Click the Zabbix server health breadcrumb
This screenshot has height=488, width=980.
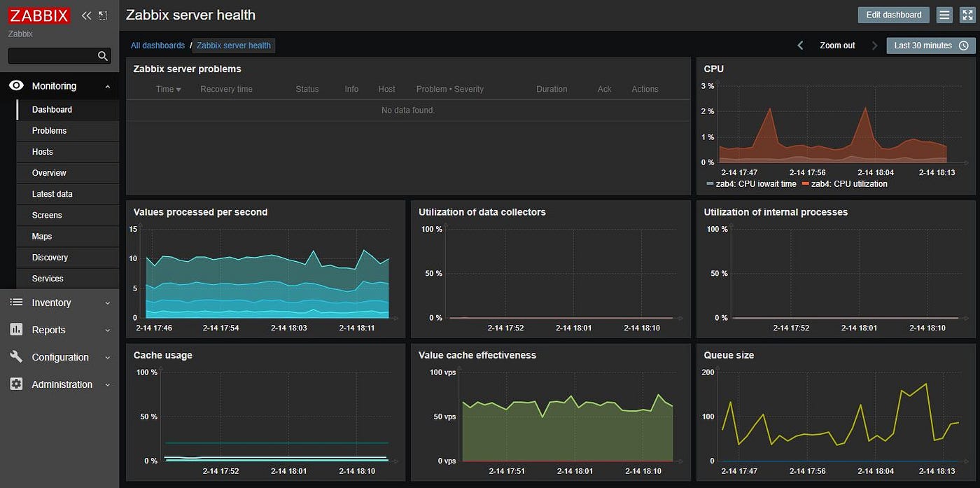[x=234, y=46]
